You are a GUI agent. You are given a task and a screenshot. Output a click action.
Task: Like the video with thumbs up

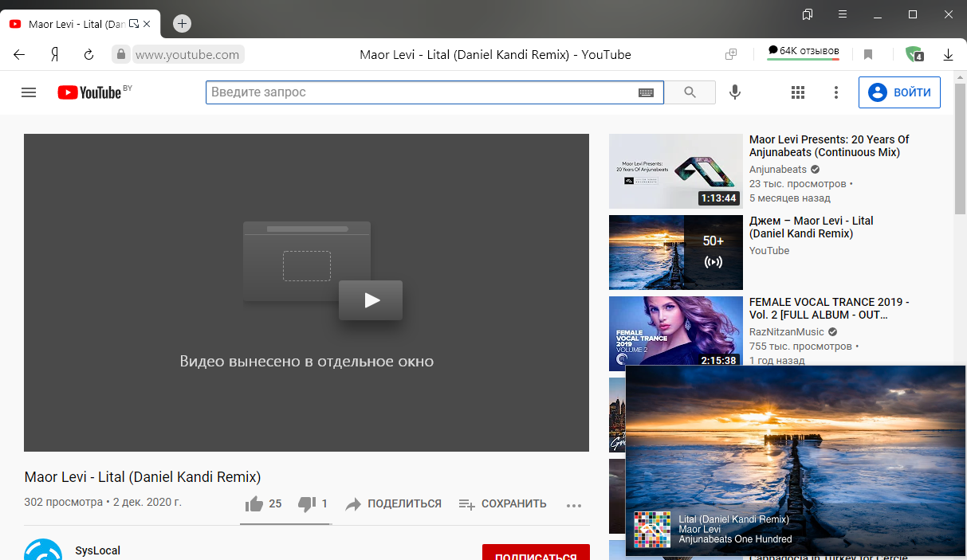[x=255, y=503]
